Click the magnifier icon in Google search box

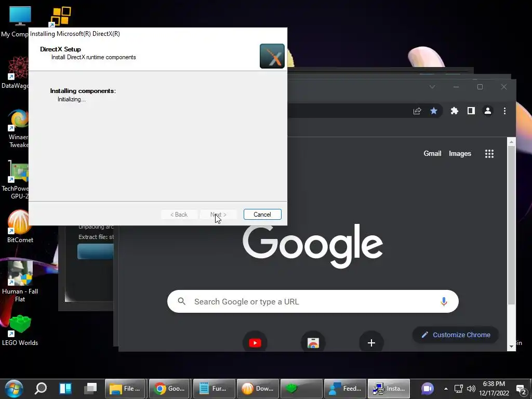pos(181,301)
